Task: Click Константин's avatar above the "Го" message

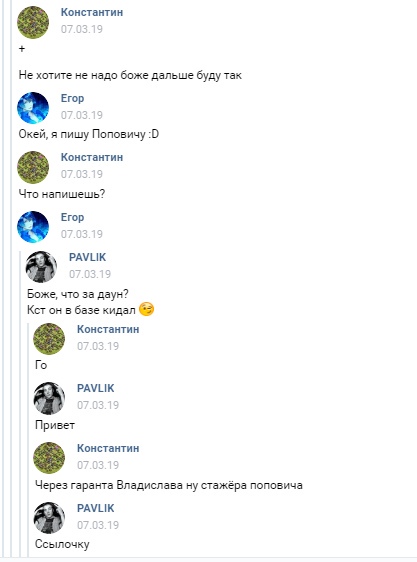Action: (x=49, y=339)
